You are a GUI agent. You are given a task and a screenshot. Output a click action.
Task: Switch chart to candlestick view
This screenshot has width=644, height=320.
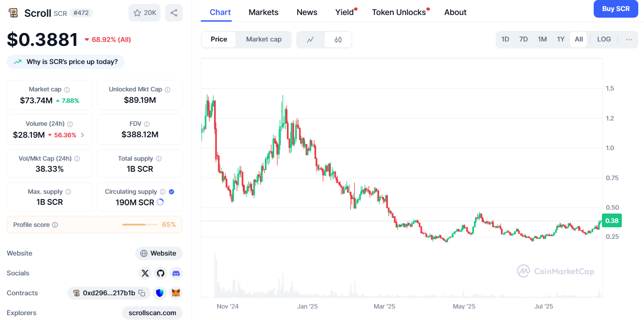pyautogui.click(x=338, y=40)
